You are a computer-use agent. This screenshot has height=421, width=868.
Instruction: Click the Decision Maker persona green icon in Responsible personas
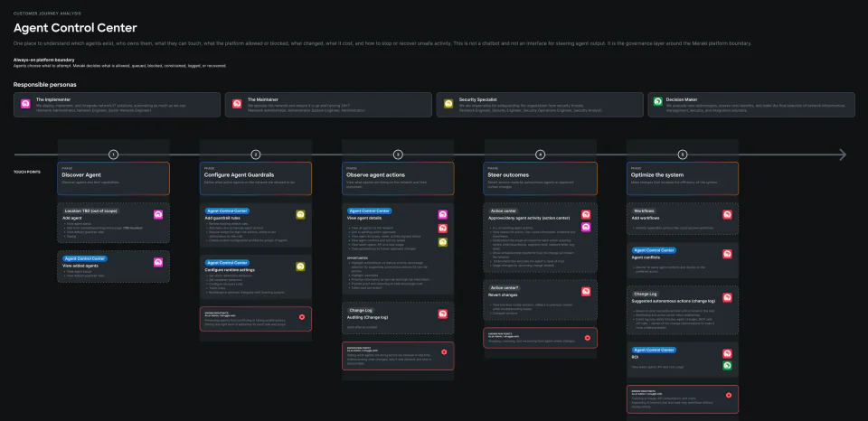coord(658,102)
